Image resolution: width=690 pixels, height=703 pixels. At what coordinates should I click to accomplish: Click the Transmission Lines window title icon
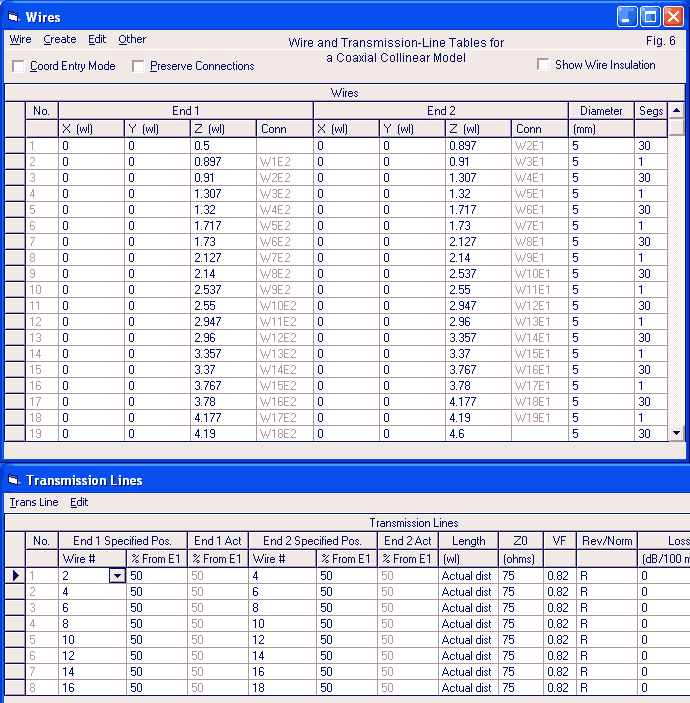[13, 480]
